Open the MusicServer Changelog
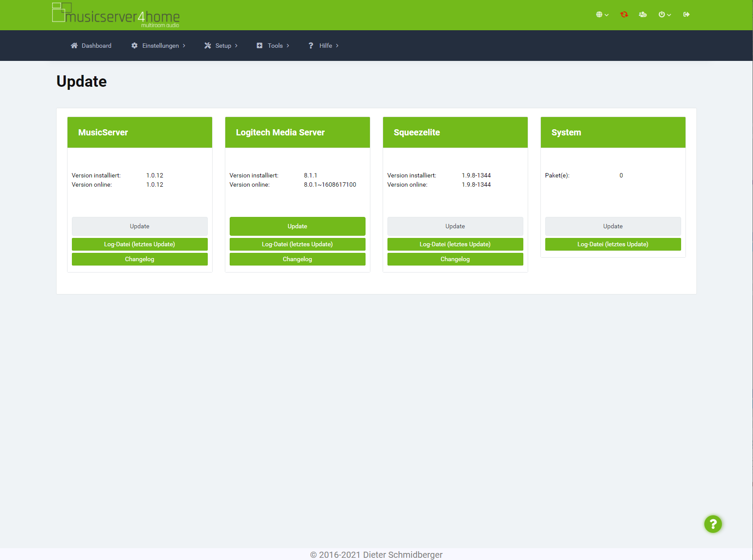This screenshot has width=753, height=560. click(139, 259)
